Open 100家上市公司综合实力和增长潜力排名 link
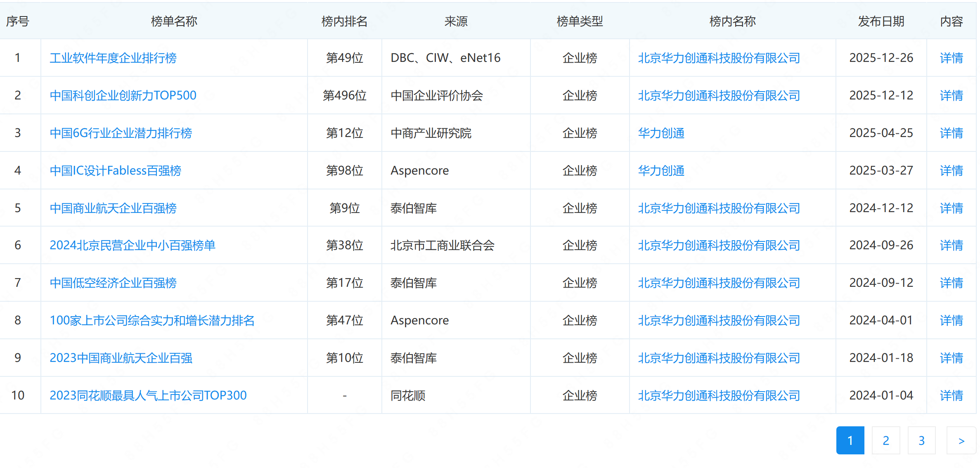Screen dimensions: 980x468 [151, 320]
